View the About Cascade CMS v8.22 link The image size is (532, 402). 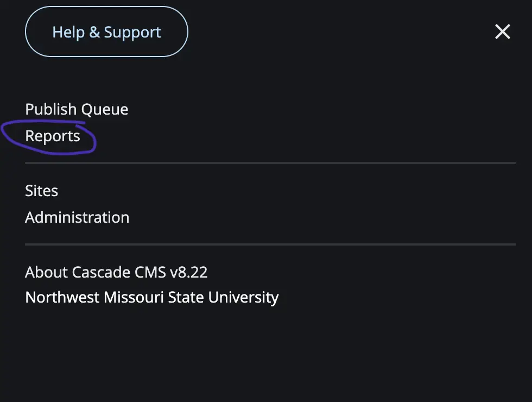point(116,272)
